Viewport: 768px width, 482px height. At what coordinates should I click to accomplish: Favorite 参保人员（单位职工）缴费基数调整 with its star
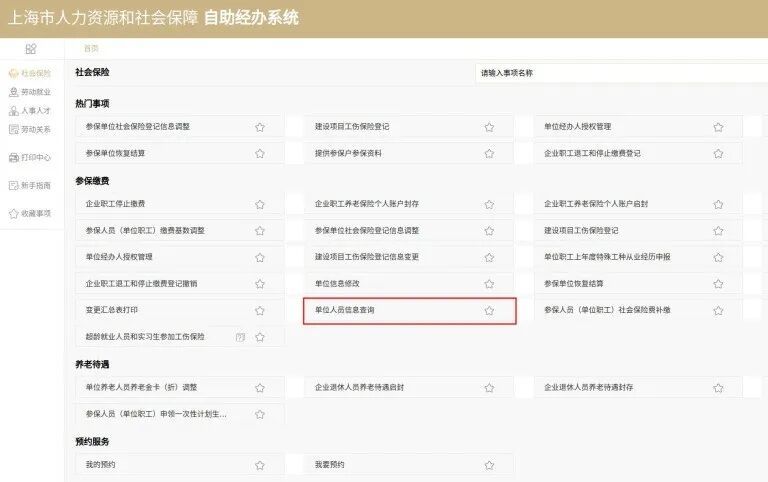[x=260, y=231]
